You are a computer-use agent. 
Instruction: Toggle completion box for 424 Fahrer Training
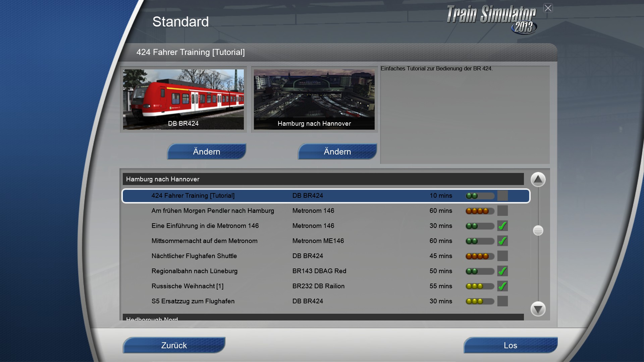tap(502, 196)
